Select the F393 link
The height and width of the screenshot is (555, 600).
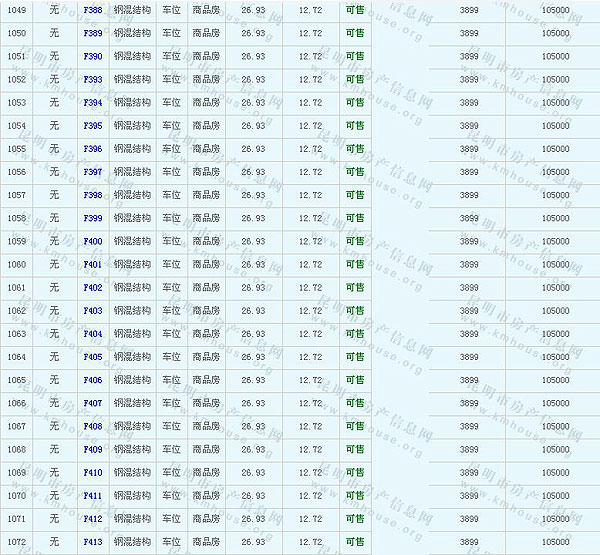(93, 79)
